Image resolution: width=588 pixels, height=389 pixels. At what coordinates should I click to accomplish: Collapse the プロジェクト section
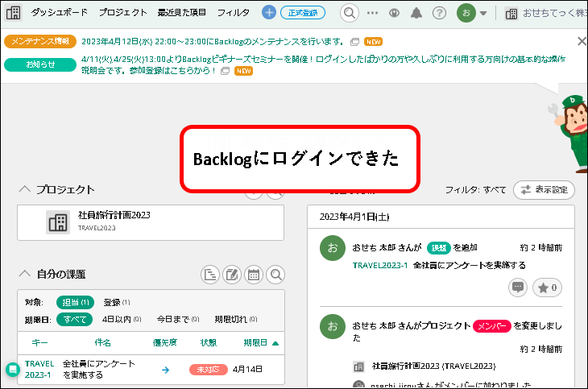click(25, 189)
